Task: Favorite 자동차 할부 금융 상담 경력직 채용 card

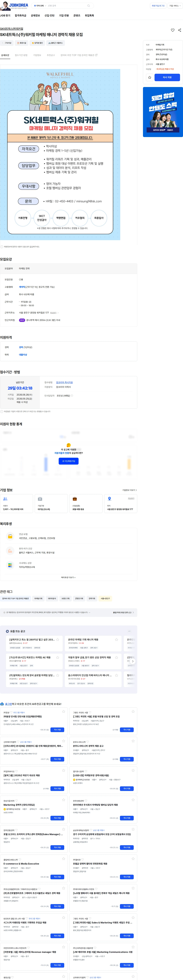Action: 116,657
